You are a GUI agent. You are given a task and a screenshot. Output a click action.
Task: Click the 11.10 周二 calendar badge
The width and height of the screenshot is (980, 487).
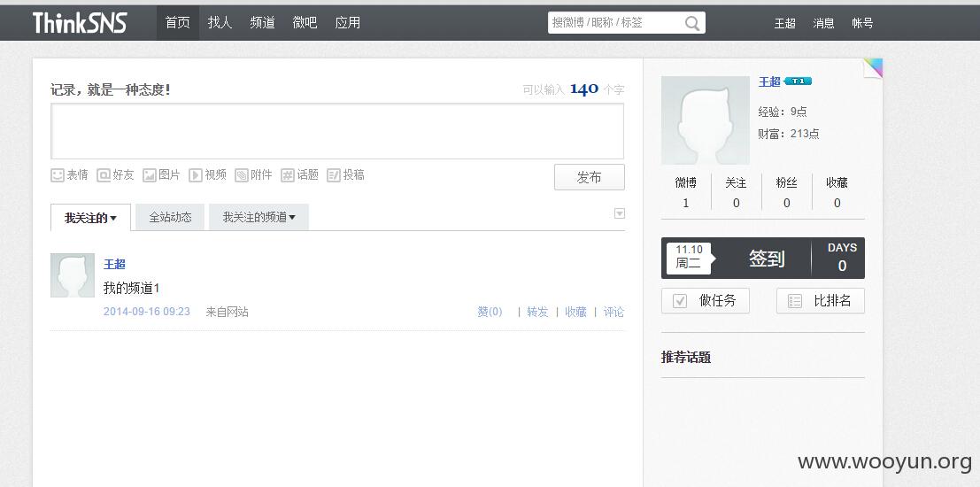point(689,258)
